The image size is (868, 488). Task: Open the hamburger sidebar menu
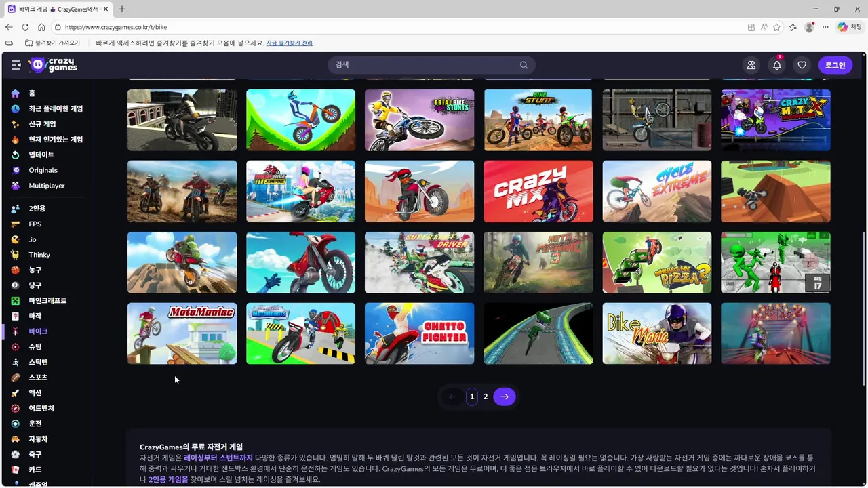16,65
